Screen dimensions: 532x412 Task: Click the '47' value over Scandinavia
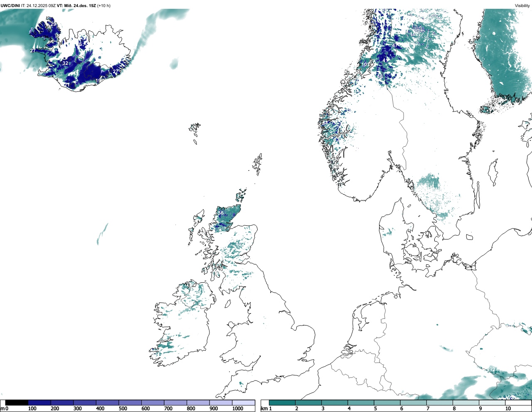(395, 45)
